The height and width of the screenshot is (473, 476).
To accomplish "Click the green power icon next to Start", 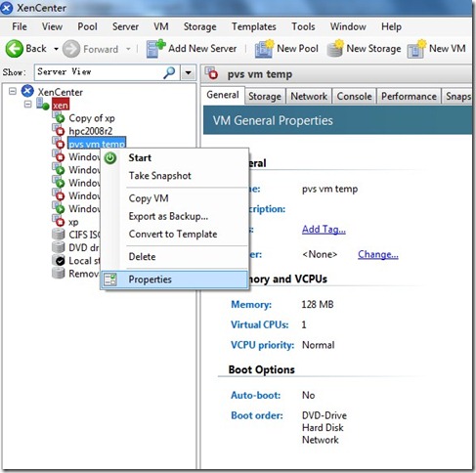I will [x=110, y=158].
